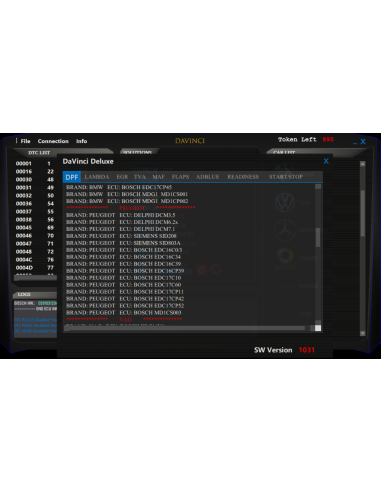Select PEUGEOT BOSCH EDC16C39 row
381x492 pixels.
pos(123,264)
